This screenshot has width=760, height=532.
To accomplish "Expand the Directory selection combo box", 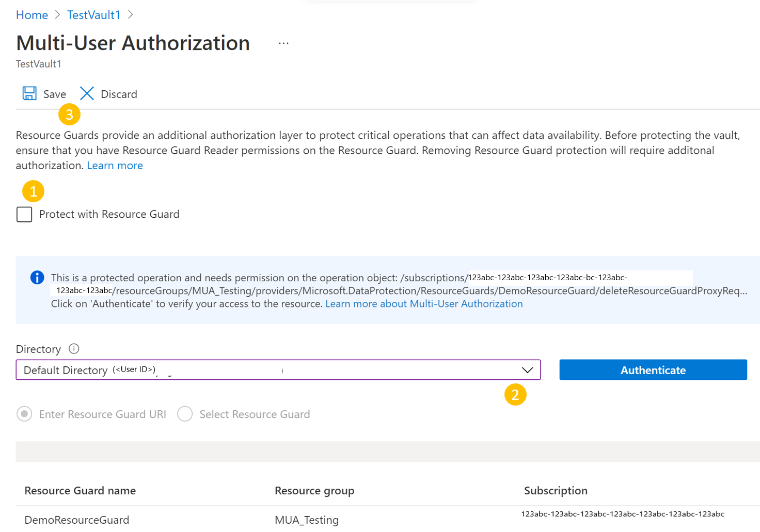I will click(278, 370).
